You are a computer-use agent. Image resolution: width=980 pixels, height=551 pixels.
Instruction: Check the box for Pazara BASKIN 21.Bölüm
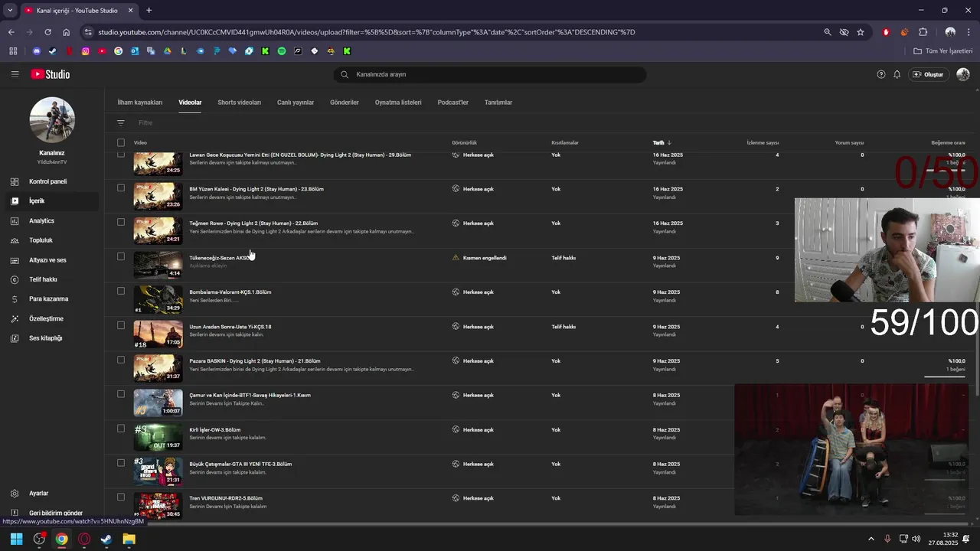click(120, 360)
